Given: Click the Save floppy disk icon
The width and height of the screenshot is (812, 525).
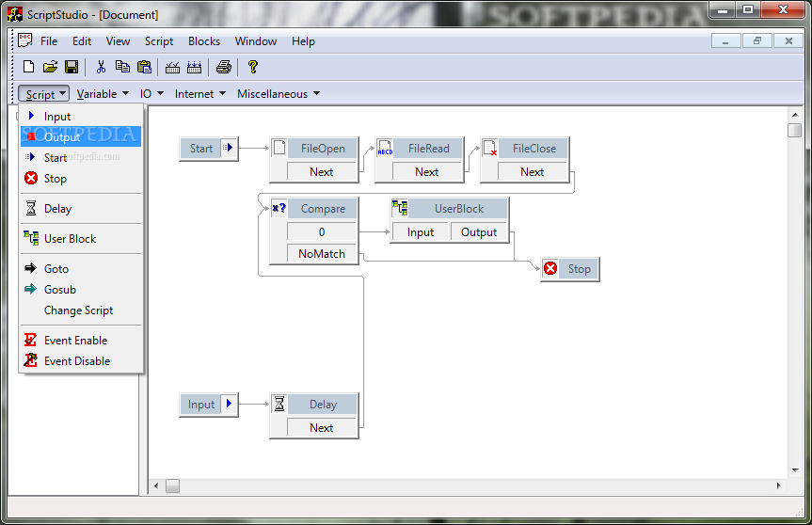Looking at the screenshot, I should (72, 67).
